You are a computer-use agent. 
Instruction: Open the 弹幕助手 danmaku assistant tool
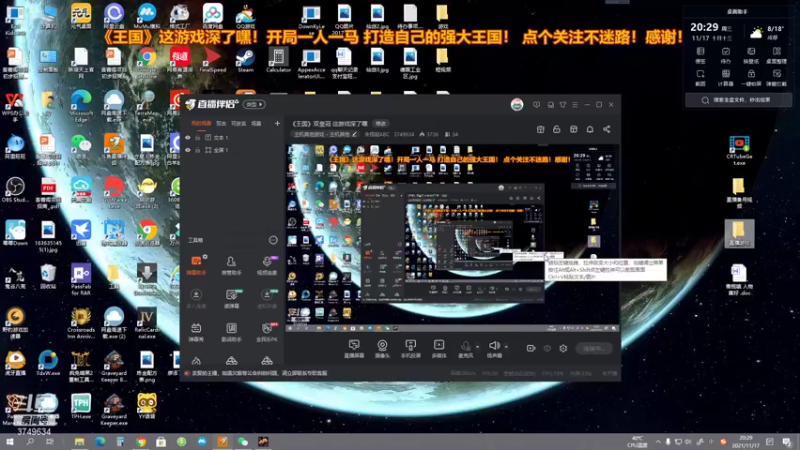pyautogui.click(x=196, y=266)
